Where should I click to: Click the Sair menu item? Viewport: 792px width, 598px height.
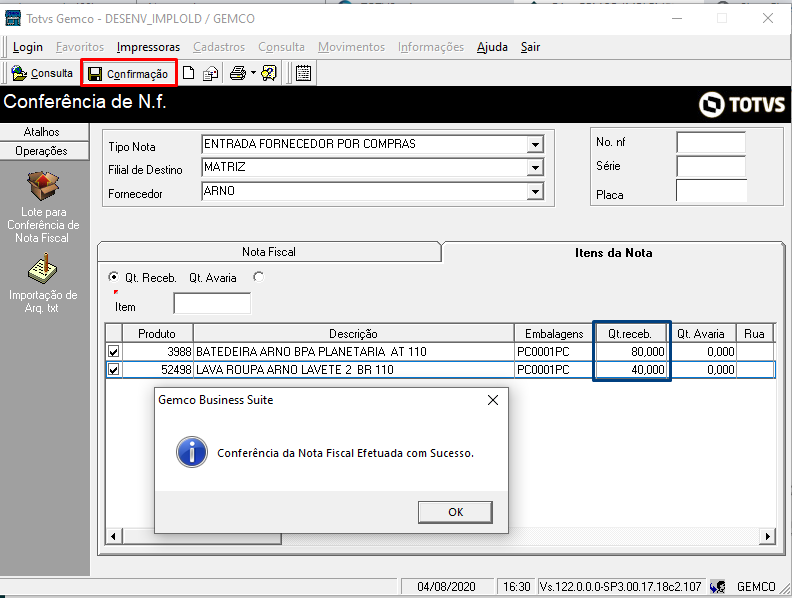click(x=530, y=47)
